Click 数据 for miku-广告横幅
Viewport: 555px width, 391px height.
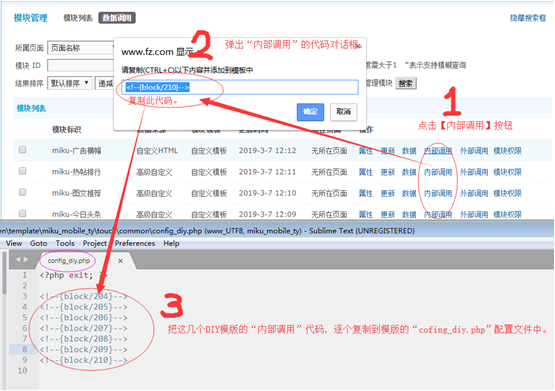(409, 151)
